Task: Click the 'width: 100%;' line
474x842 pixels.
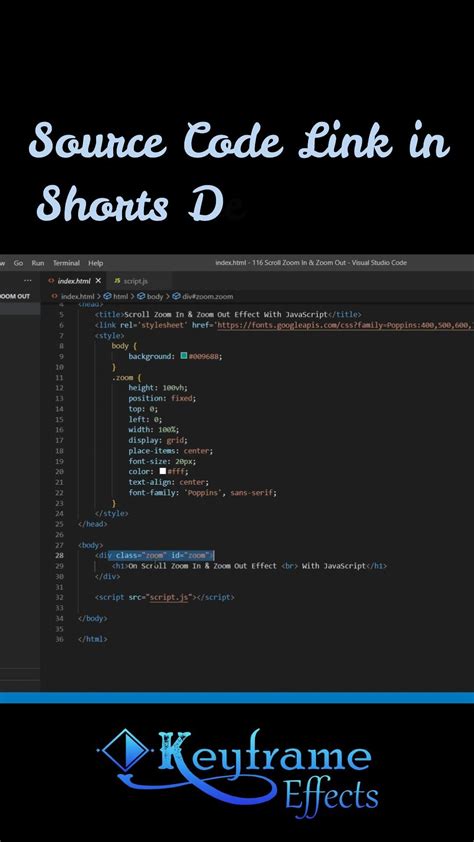Action: point(154,430)
